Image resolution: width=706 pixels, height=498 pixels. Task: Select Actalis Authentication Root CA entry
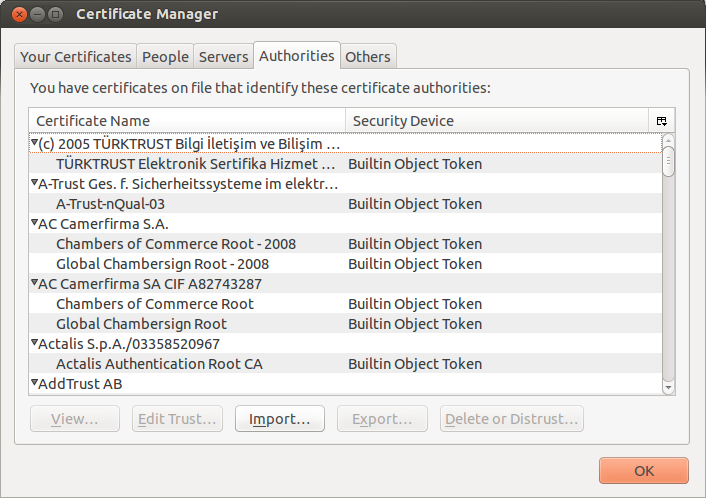159,364
